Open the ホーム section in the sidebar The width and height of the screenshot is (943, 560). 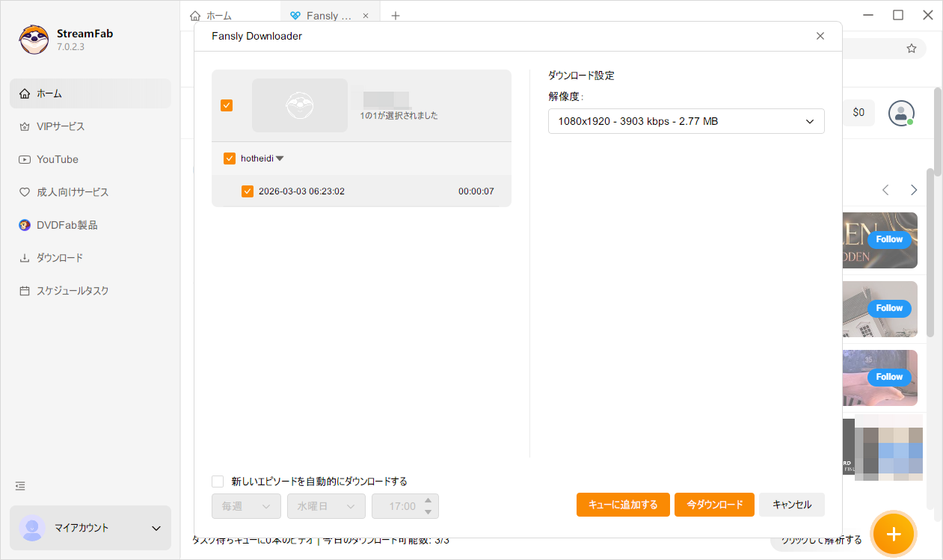[48, 93]
